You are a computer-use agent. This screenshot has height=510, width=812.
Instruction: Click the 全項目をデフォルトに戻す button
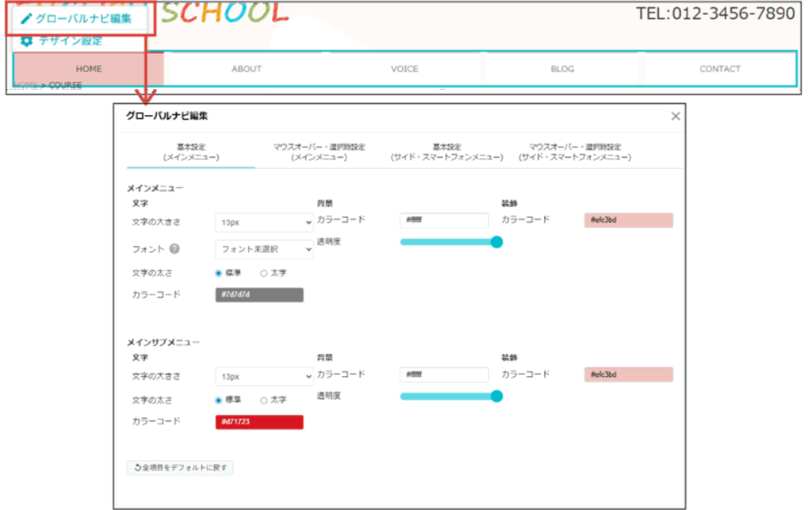tap(181, 468)
